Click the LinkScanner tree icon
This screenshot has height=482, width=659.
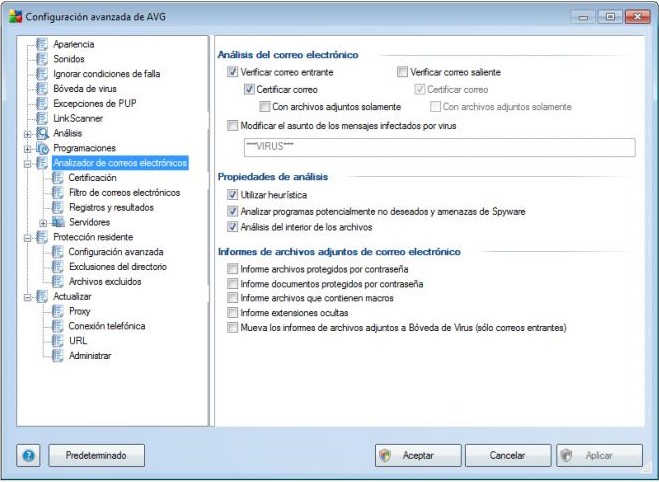pos(42,119)
